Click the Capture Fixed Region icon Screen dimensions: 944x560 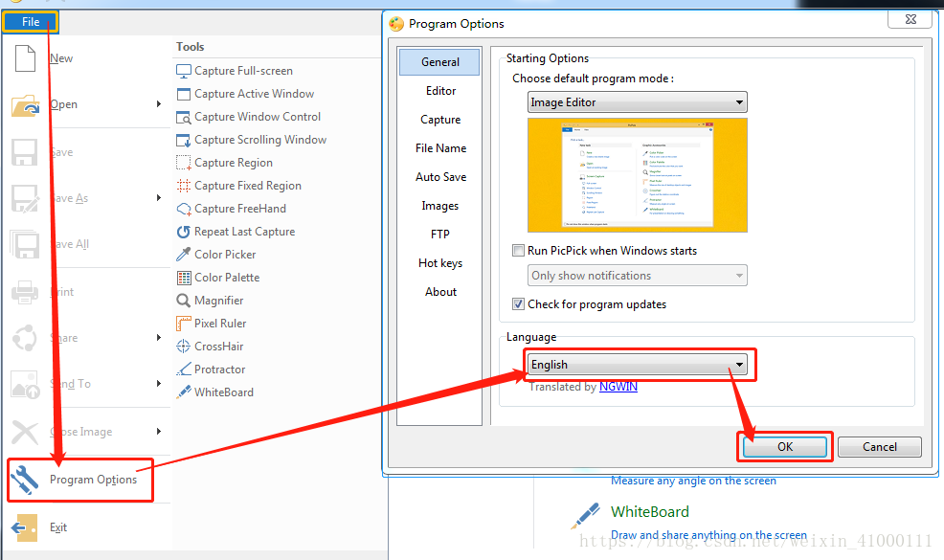pos(184,186)
